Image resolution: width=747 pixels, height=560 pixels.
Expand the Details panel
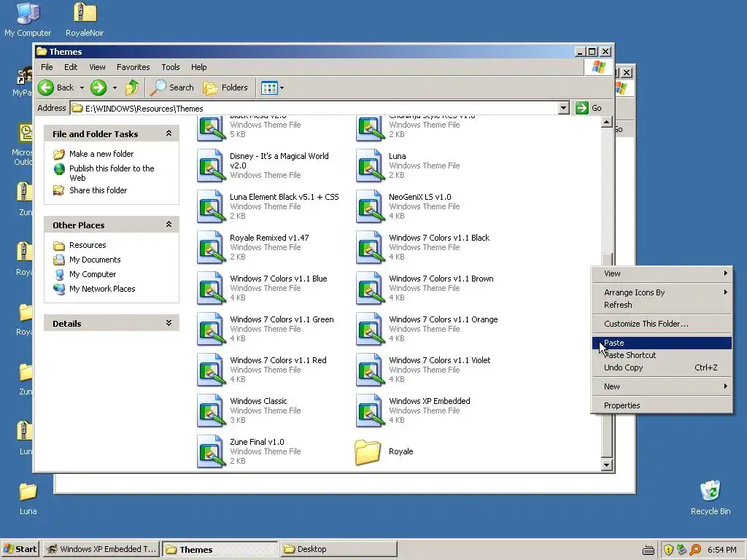[x=169, y=323]
